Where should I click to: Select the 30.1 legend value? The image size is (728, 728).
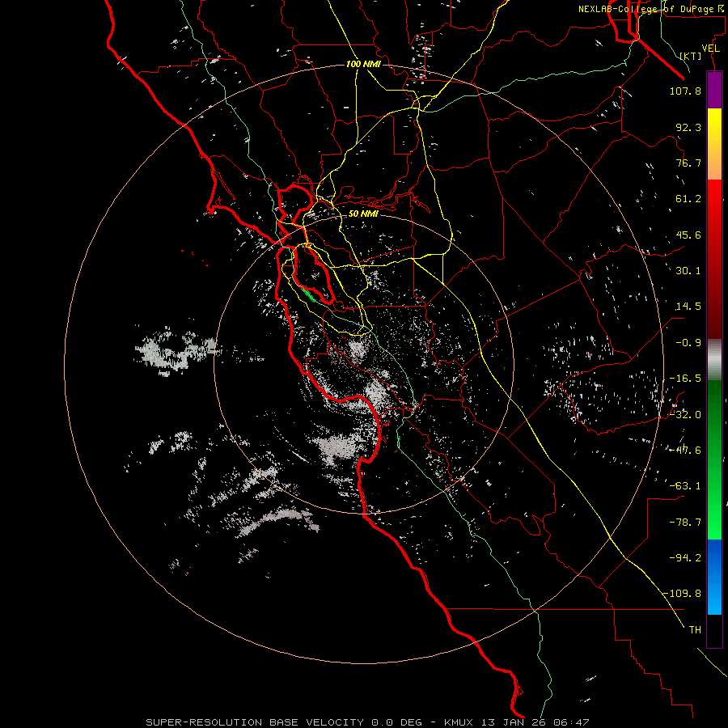(x=688, y=271)
